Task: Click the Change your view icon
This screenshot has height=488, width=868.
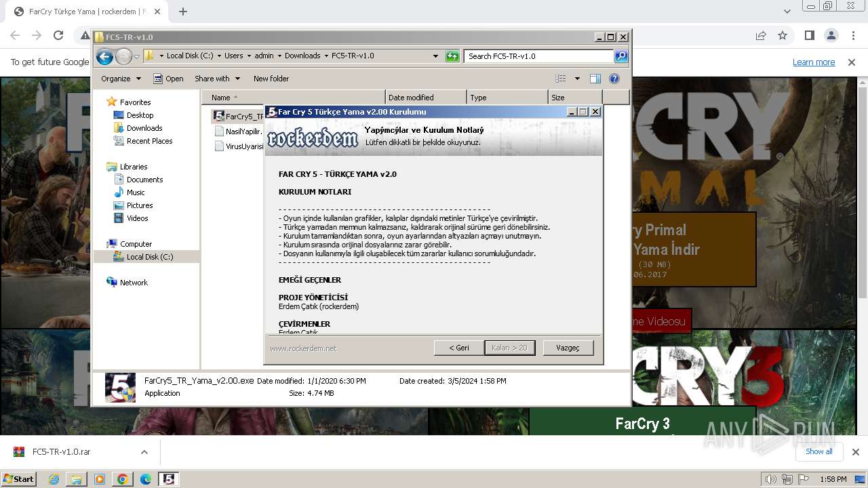Action: (x=560, y=79)
